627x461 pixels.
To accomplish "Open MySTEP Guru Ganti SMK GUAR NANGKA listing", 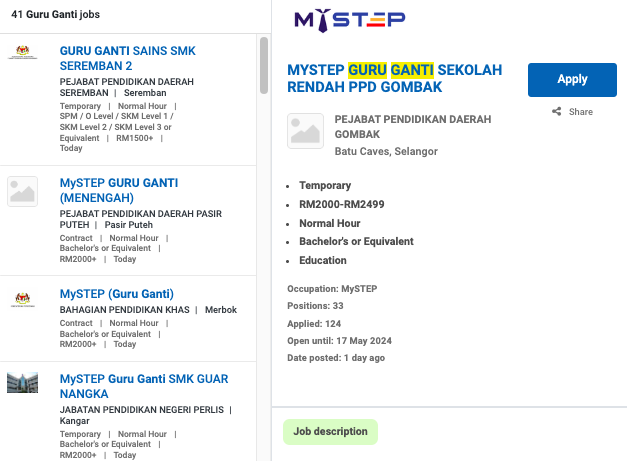I will pyautogui.click(x=144, y=387).
